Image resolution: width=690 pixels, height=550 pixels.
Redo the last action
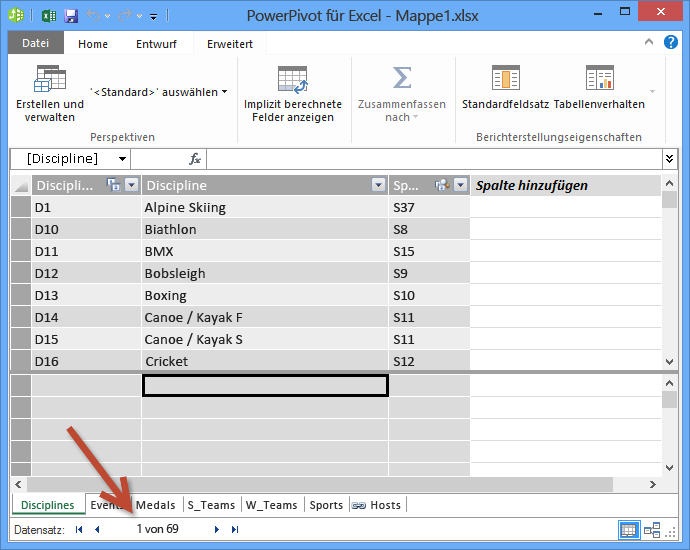(x=125, y=16)
